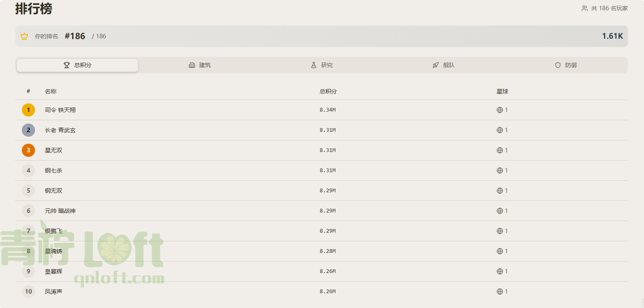This screenshot has height=308, width=644.
Task: Click the globe icon in 司令 铁天翔's row
Action: pos(500,110)
